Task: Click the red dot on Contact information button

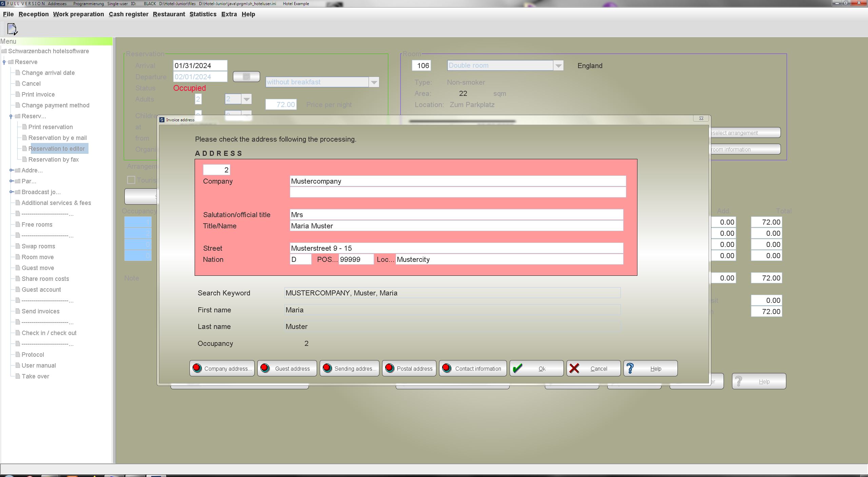Action: (x=447, y=368)
